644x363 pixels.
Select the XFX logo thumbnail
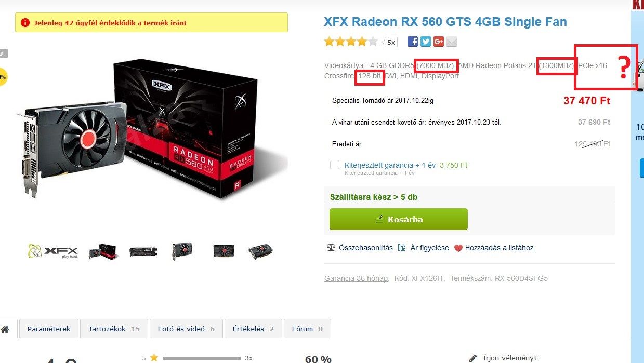53,251
